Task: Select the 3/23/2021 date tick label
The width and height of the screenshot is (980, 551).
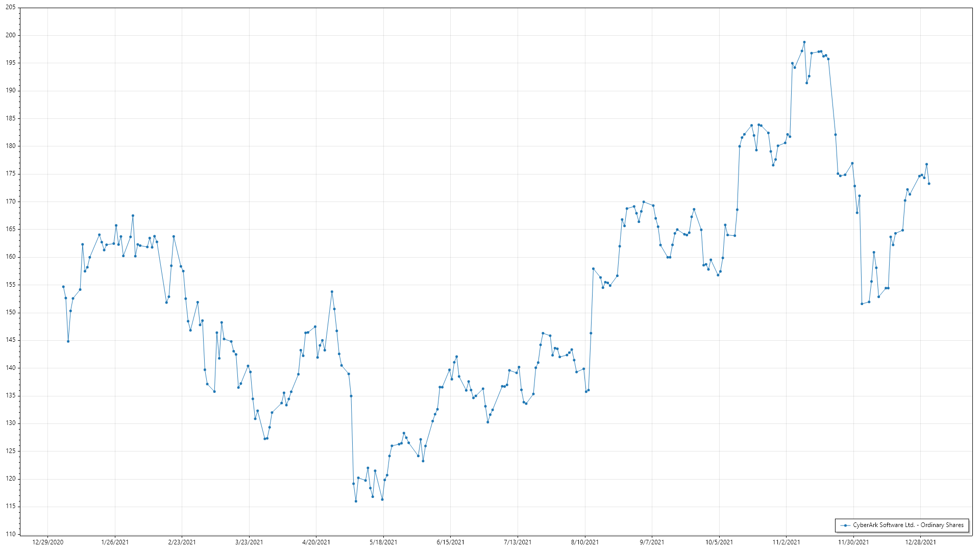Action: [x=249, y=542]
